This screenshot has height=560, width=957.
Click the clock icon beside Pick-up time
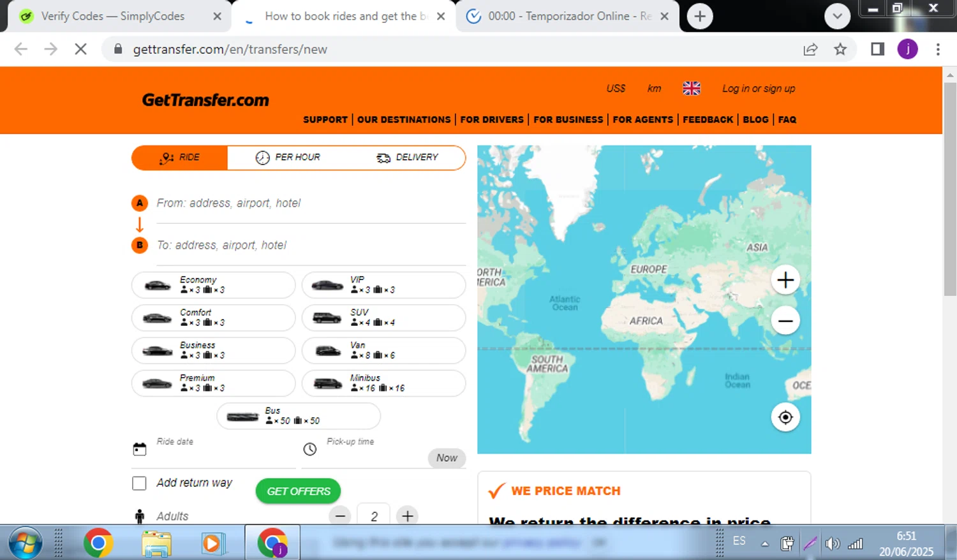(x=310, y=449)
